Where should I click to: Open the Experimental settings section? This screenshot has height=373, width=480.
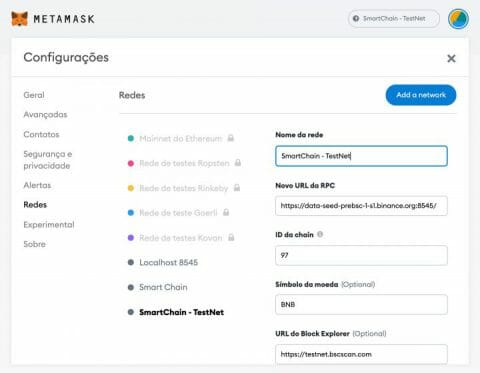pos(49,225)
